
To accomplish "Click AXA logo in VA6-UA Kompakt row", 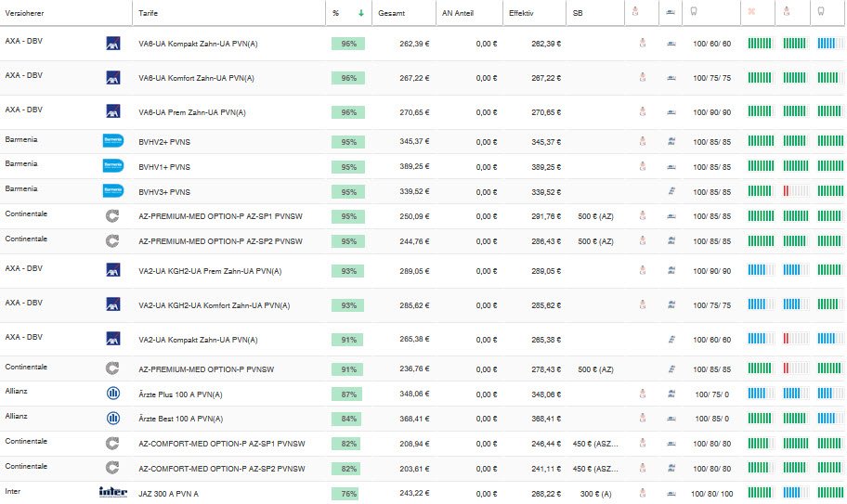I will (x=113, y=44).
